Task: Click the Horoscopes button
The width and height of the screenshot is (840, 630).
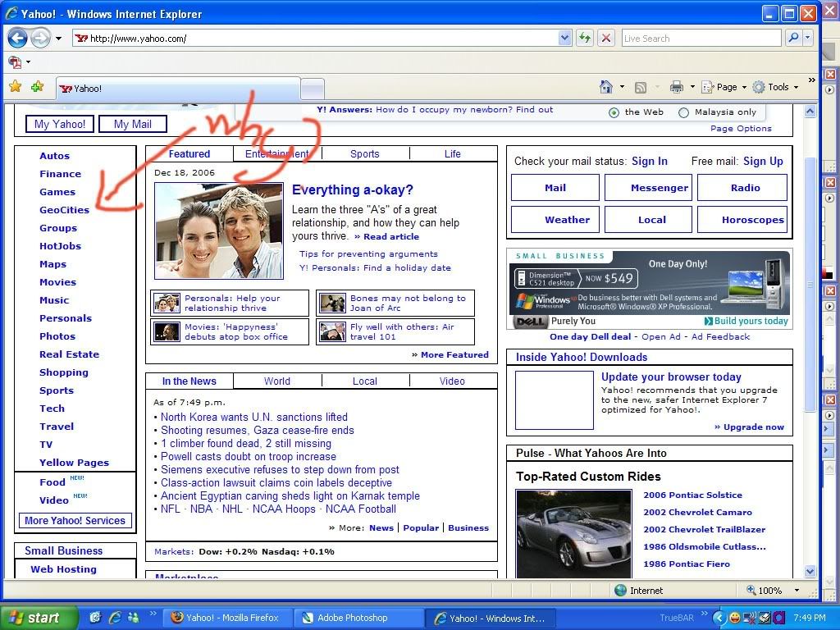Action: 742,220
